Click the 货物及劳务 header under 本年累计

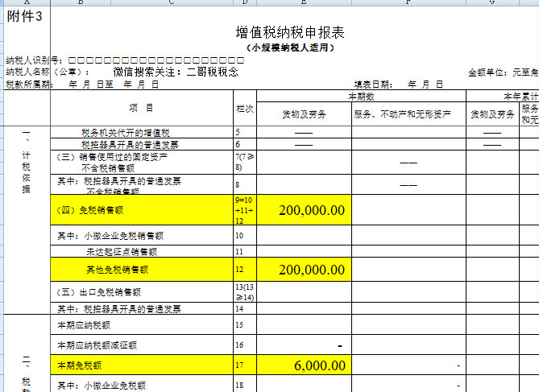coord(492,114)
